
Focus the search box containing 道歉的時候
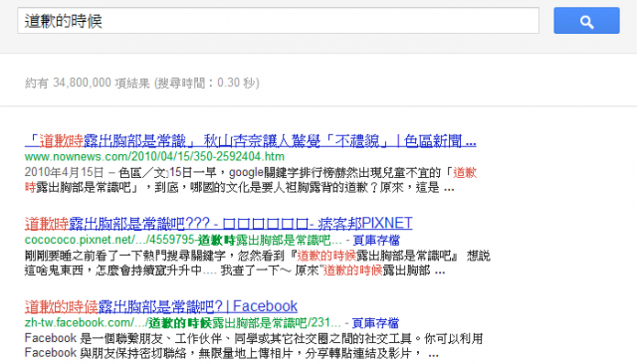click(279, 20)
